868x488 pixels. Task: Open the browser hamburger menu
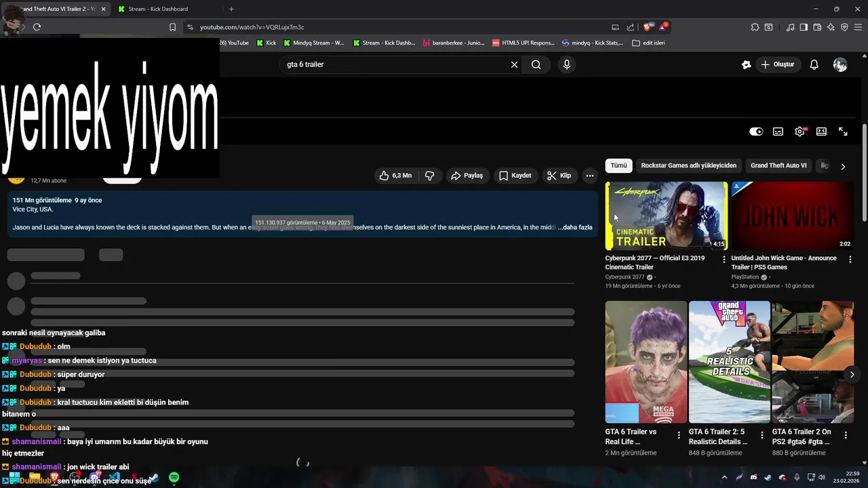coord(858,27)
